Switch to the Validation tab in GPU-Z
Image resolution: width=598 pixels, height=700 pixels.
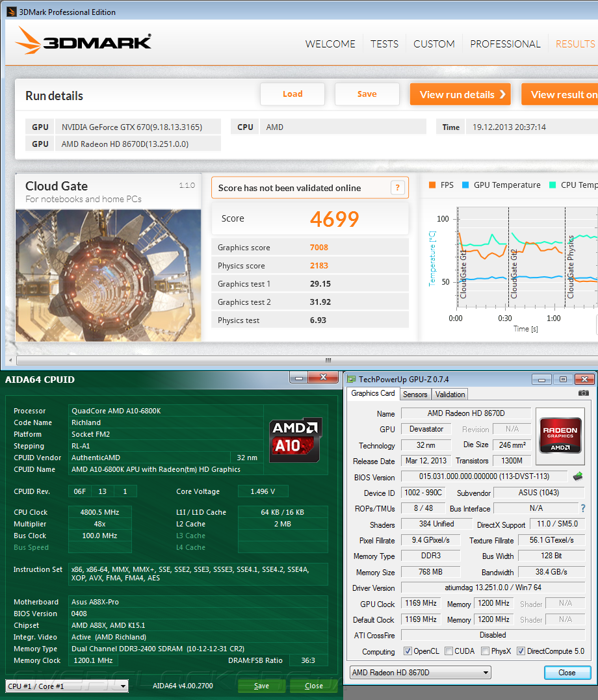pyautogui.click(x=450, y=394)
